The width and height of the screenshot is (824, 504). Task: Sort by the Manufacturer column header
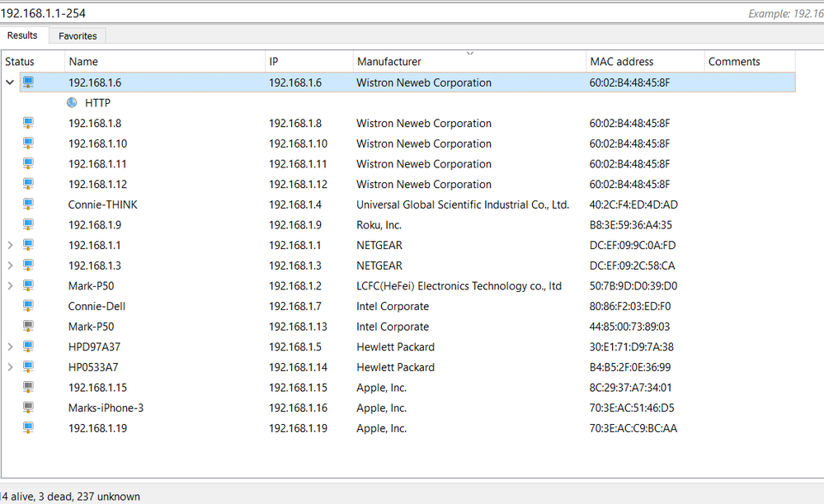click(469, 62)
